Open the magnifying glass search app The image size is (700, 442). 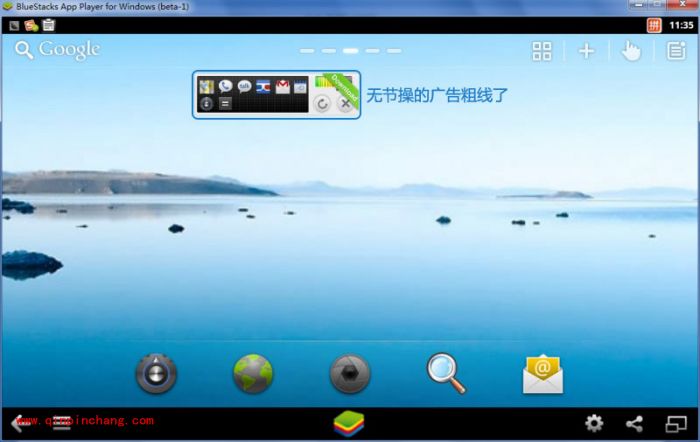(446, 373)
